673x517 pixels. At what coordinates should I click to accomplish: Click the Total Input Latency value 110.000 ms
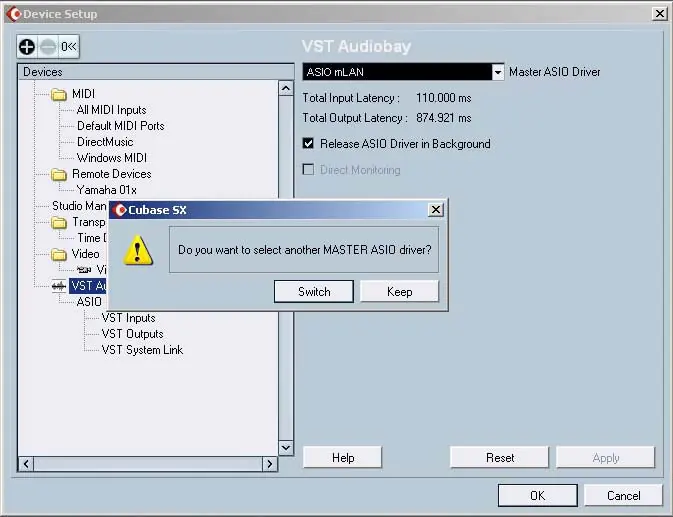(x=443, y=98)
